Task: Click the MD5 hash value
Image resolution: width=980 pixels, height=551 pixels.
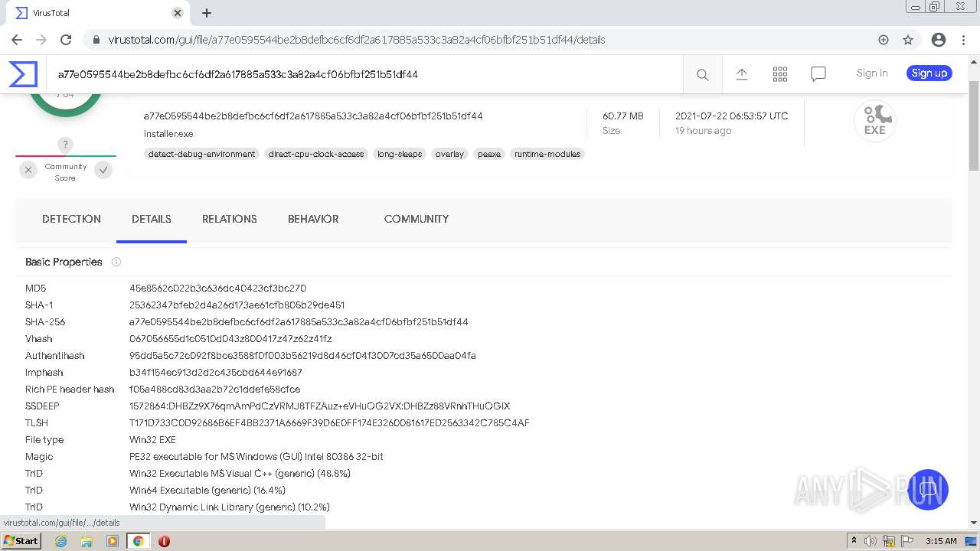Action: click(x=217, y=289)
